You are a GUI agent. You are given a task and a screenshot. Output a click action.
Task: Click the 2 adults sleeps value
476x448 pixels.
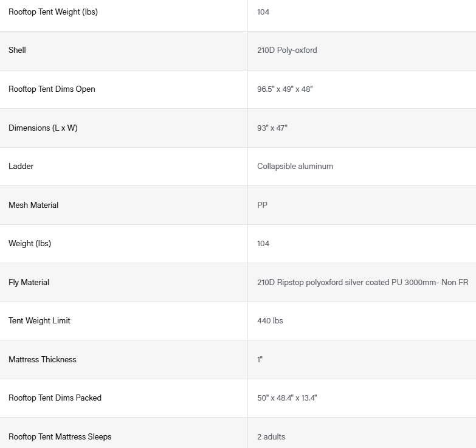pyautogui.click(x=271, y=436)
